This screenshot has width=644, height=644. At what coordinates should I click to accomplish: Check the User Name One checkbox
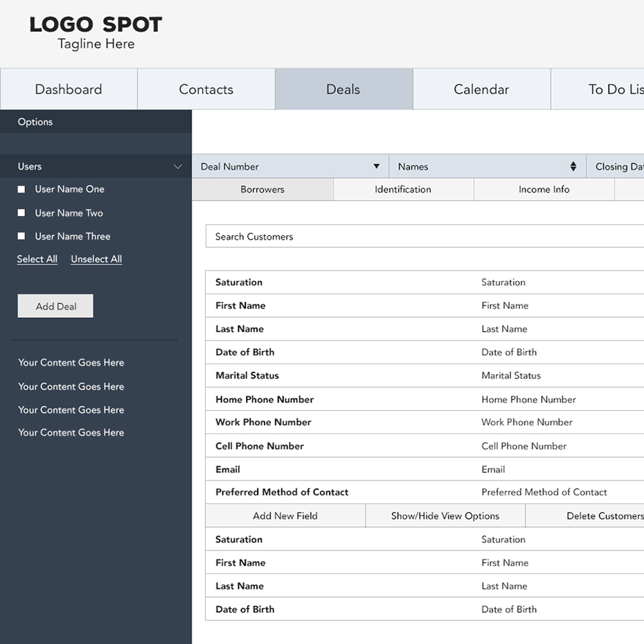21,189
